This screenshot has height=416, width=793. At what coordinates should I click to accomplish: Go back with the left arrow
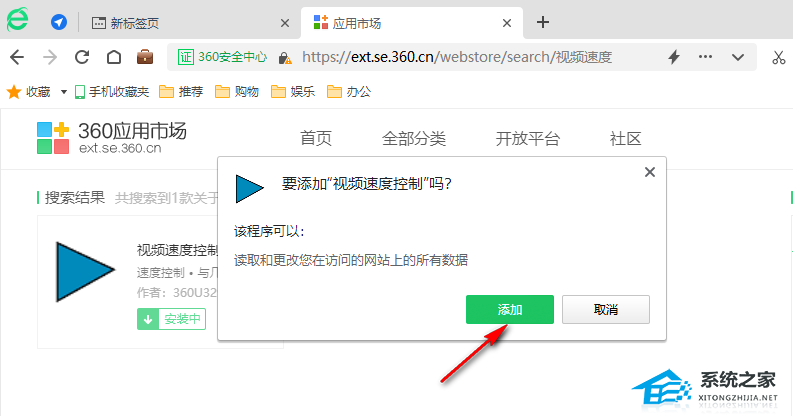pyautogui.click(x=17, y=57)
